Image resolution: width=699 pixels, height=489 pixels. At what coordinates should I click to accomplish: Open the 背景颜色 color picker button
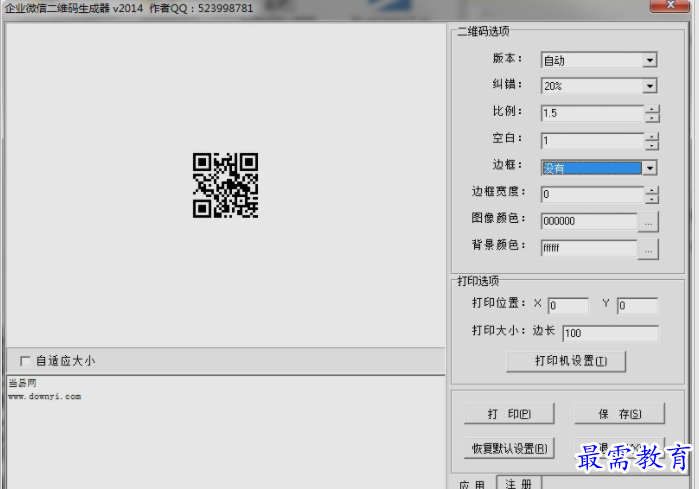coord(648,250)
